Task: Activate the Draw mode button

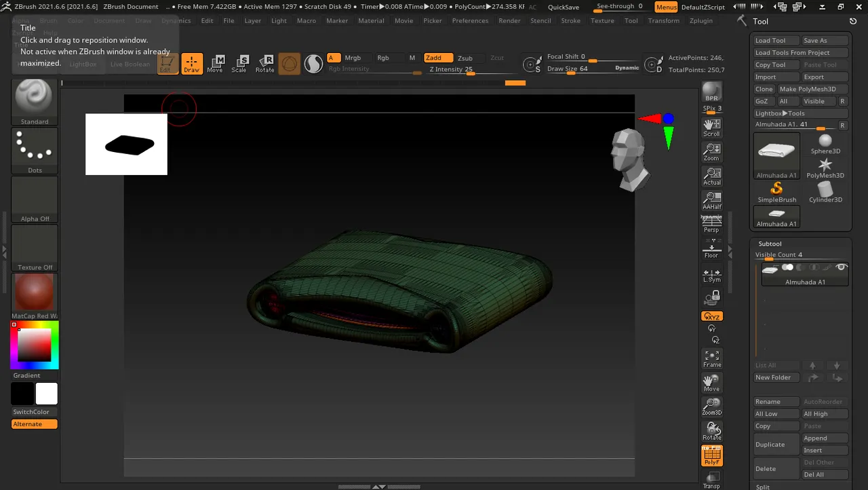Action: [x=192, y=64]
